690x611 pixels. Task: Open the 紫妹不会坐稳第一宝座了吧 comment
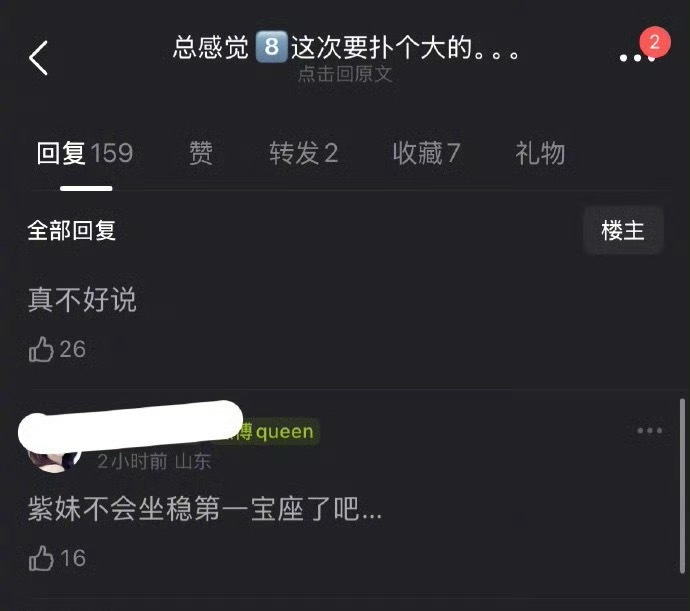coord(205,509)
